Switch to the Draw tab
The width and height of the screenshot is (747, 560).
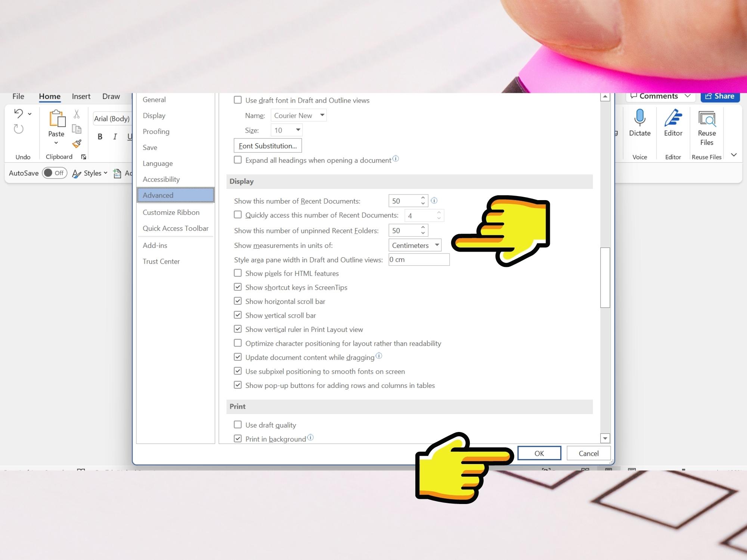[111, 96]
